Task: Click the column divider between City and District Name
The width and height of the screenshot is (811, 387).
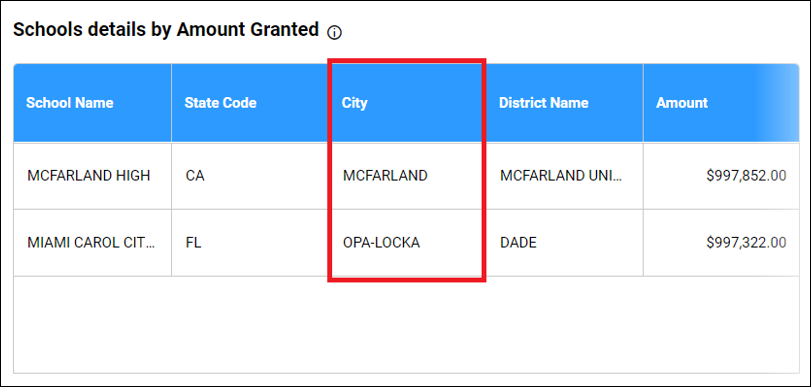Action: tap(486, 102)
